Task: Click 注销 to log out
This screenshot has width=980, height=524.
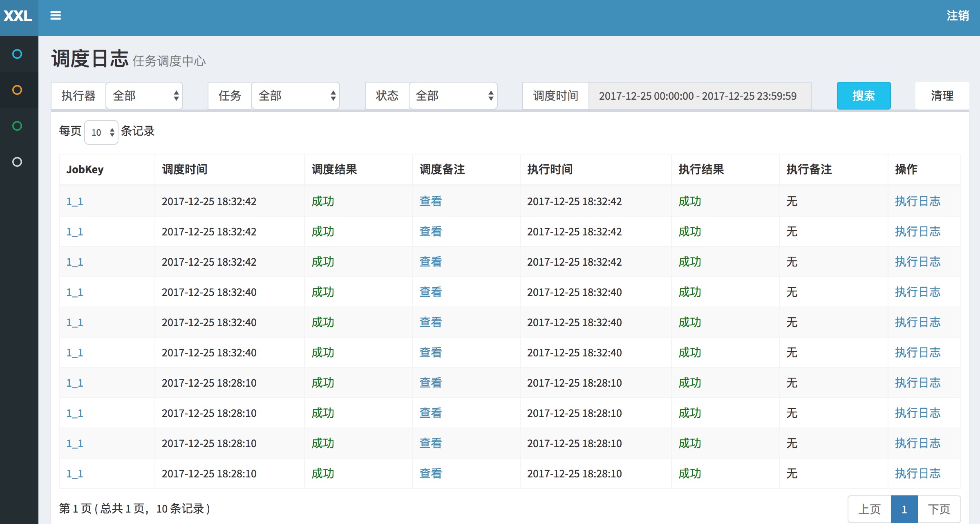Action: coord(958,16)
